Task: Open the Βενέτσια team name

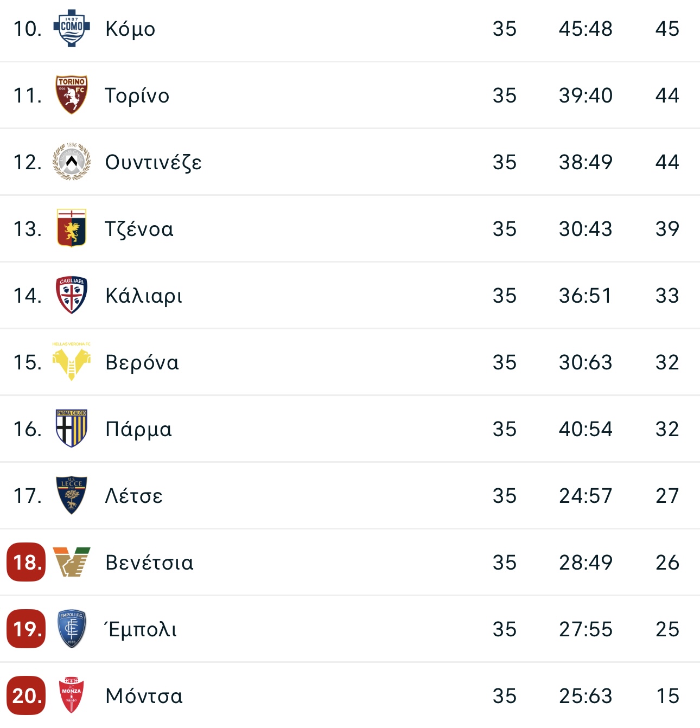Action: click(x=149, y=563)
